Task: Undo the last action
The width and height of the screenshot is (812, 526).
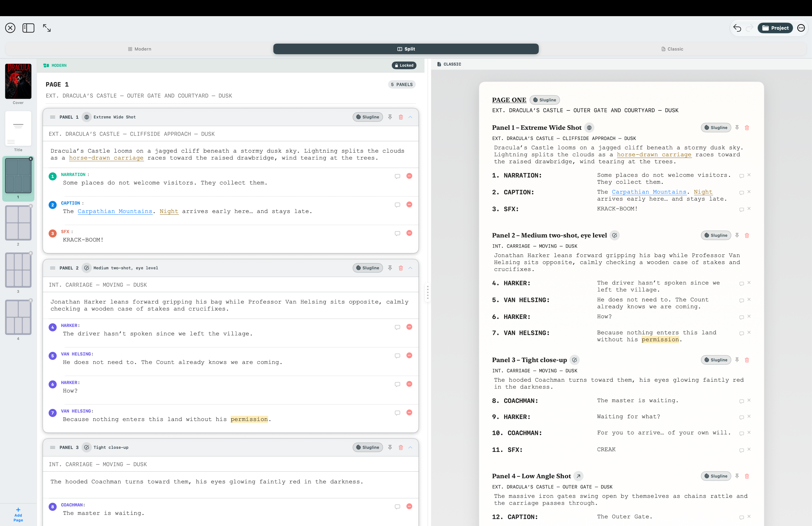Action: [737, 28]
